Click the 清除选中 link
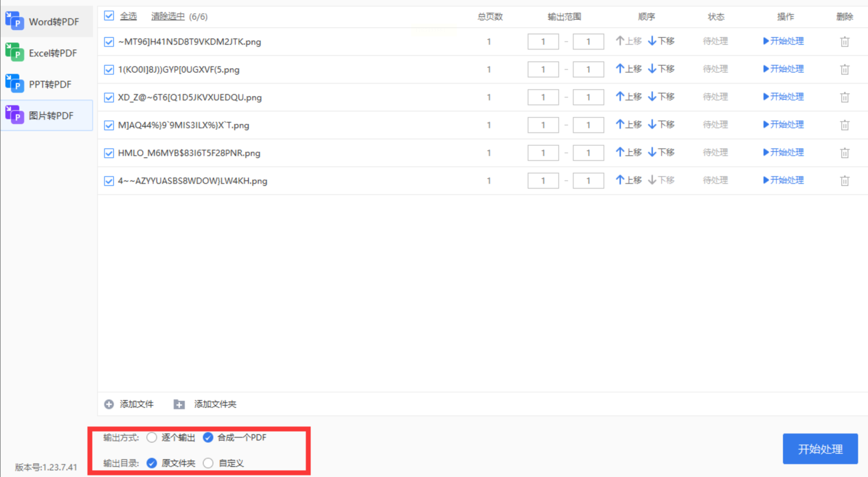The width and height of the screenshot is (868, 477). coord(168,16)
